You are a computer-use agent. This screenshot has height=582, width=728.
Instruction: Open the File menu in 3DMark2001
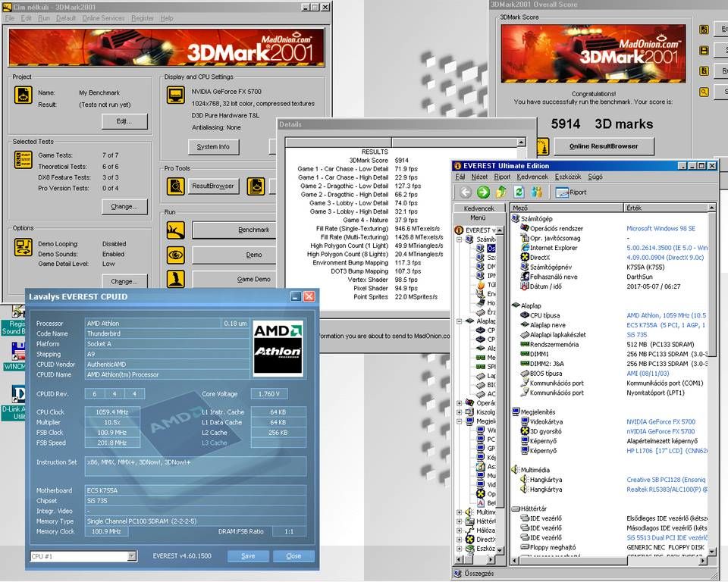[10, 18]
